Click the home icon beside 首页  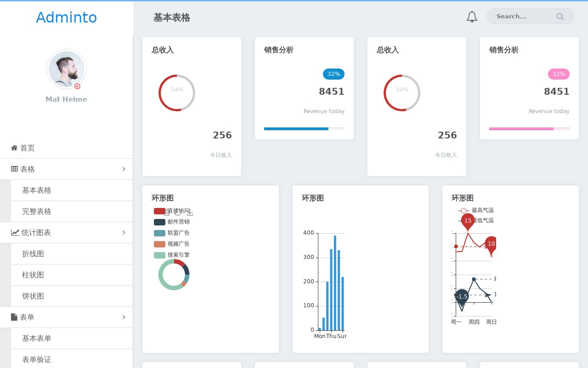tap(14, 148)
